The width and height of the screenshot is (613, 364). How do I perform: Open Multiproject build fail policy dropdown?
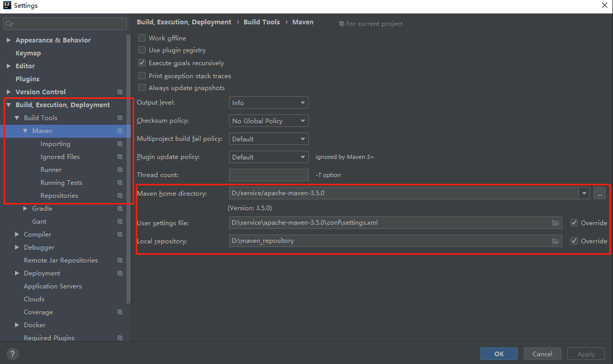click(x=268, y=139)
